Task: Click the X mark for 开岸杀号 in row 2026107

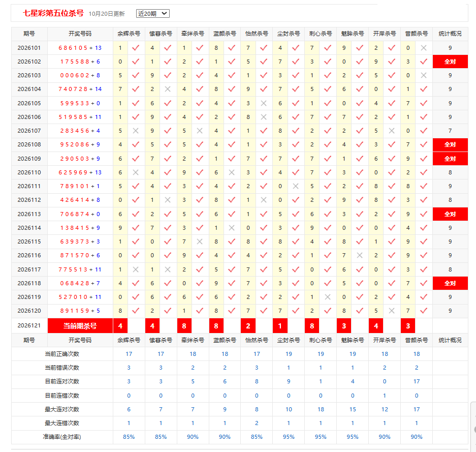Action: pos(392,131)
